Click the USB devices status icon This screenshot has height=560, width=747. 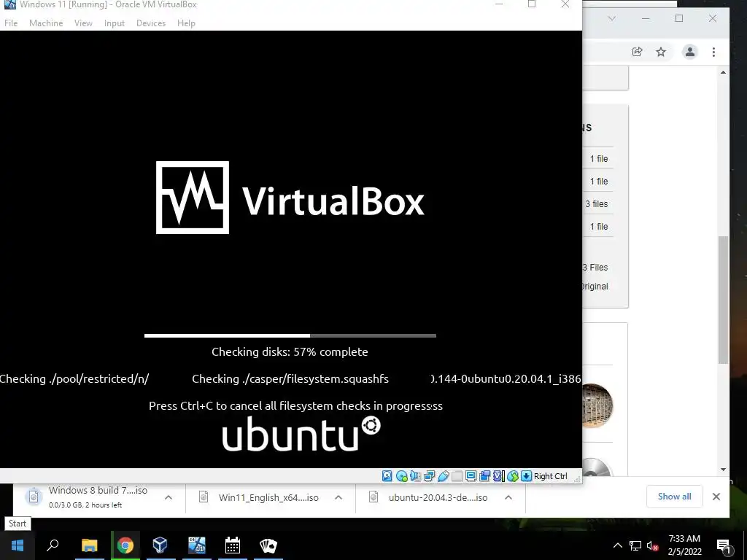443,475
